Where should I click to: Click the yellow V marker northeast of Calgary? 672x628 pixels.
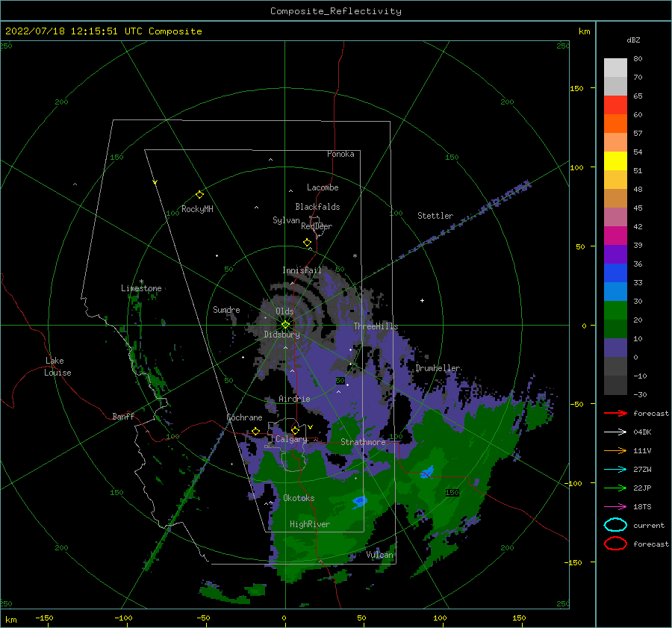pyautogui.click(x=311, y=427)
